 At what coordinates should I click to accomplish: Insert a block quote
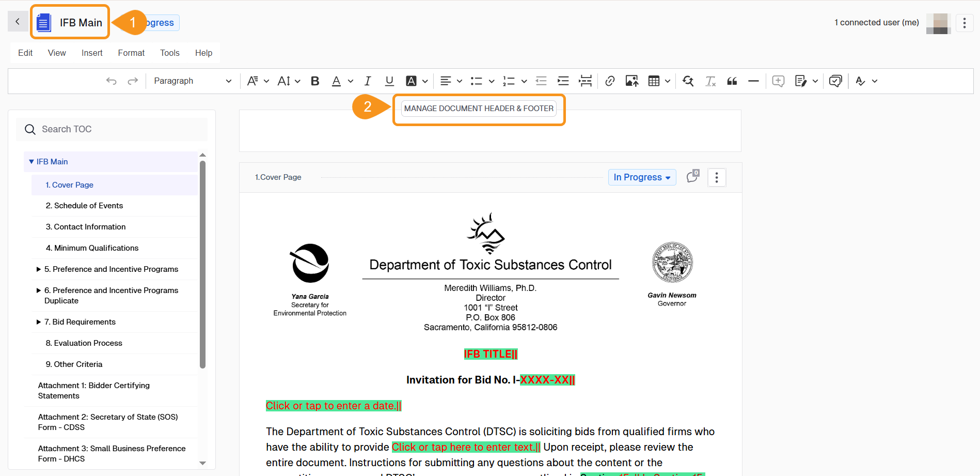732,81
